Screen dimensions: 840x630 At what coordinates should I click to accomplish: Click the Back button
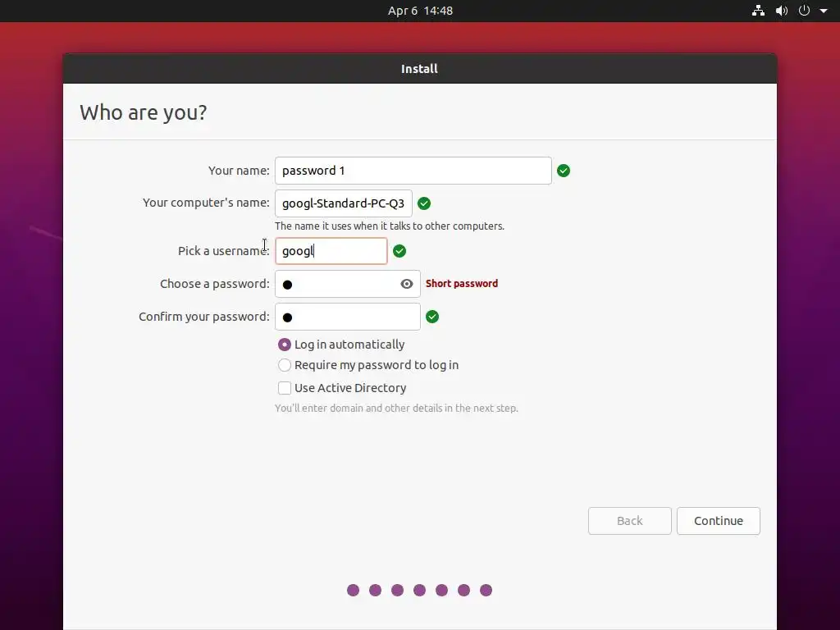click(629, 521)
